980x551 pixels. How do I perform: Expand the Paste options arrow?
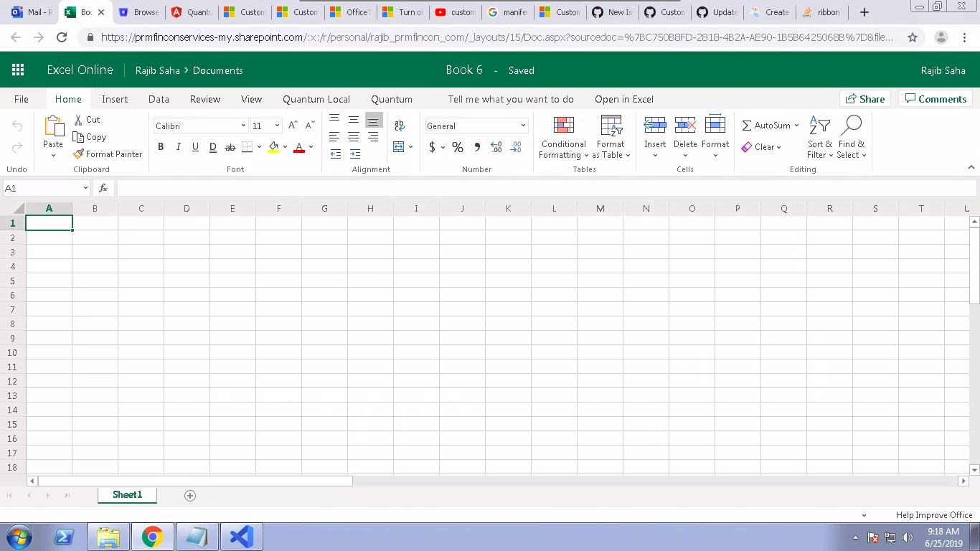(x=53, y=155)
